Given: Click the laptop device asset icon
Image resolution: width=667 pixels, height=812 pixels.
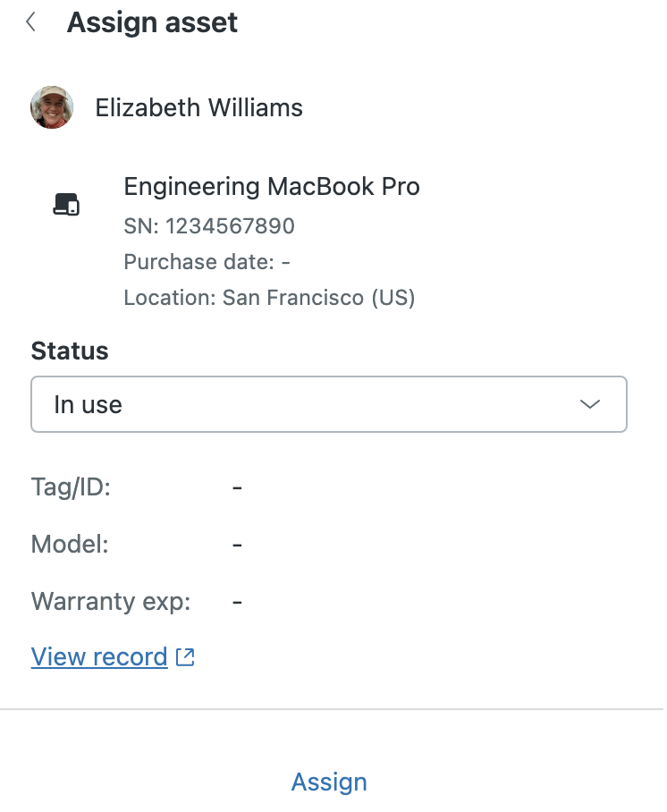Looking at the screenshot, I should pos(66,205).
